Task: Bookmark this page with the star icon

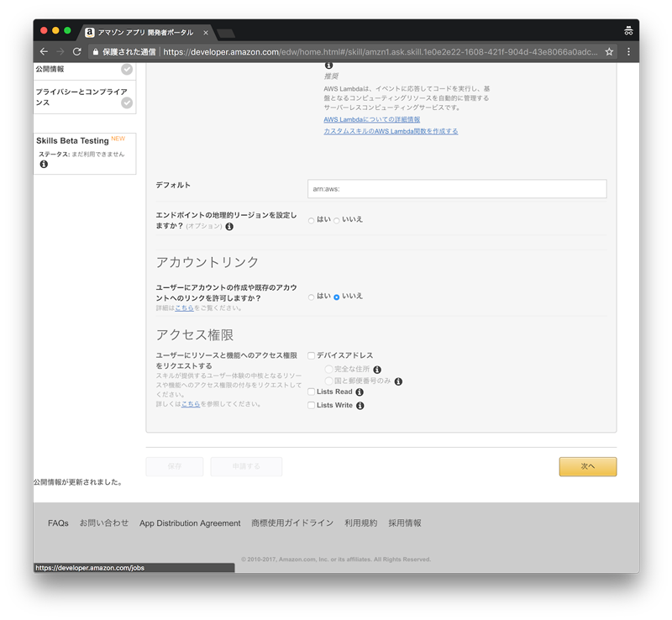Action: 609,52
